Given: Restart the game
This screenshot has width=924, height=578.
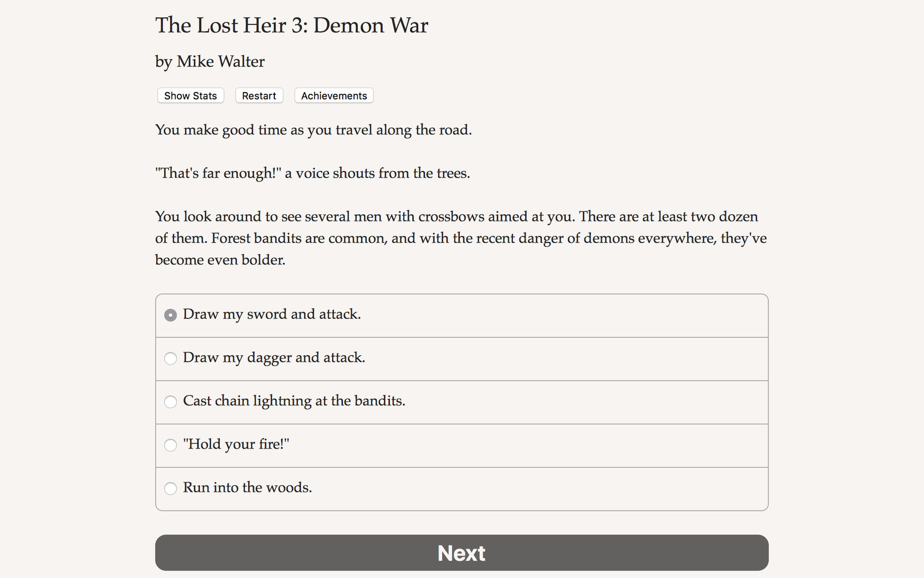Looking at the screenshot, I should (259, 95).
